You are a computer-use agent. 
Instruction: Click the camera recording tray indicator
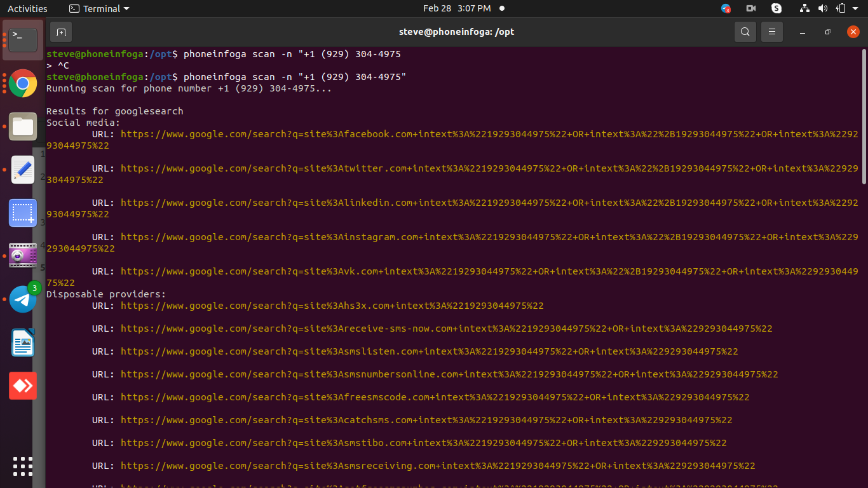pyautogui.click(x=751, y=8)
